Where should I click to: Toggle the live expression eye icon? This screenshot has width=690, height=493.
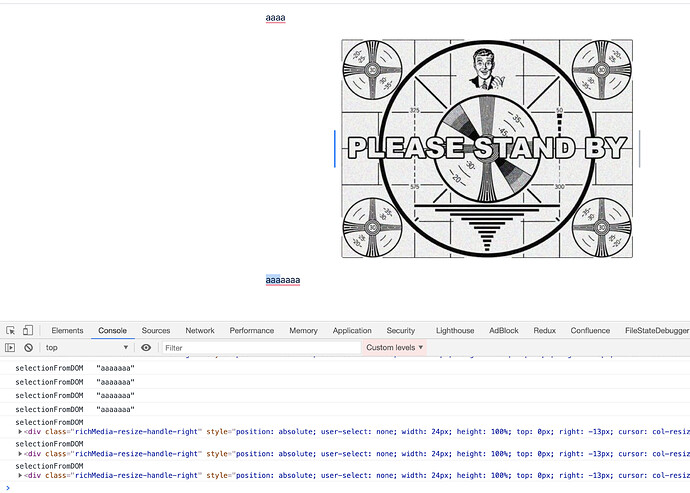[x=146, y=348]
